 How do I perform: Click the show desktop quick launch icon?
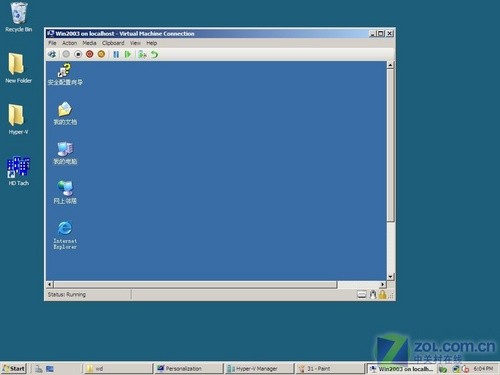pos(50,369)
